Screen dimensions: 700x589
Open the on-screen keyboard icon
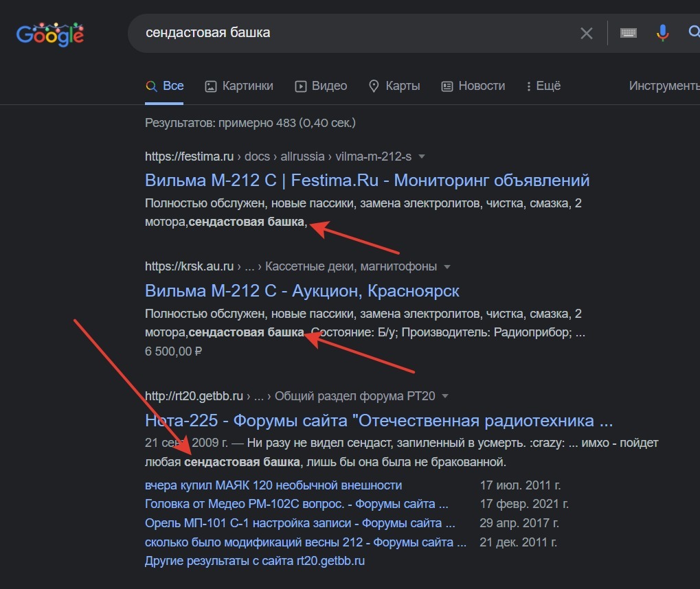pyautogui.click(x=628, y=33)
